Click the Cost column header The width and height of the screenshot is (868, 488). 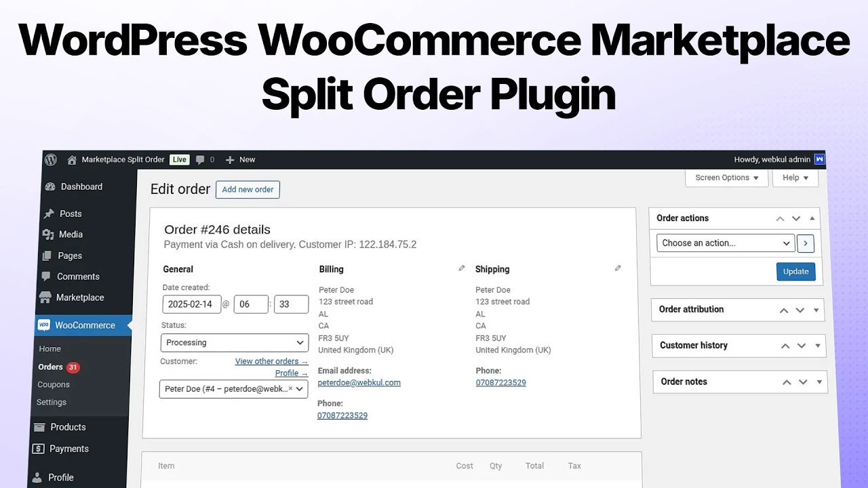click(x=465, y=466)
